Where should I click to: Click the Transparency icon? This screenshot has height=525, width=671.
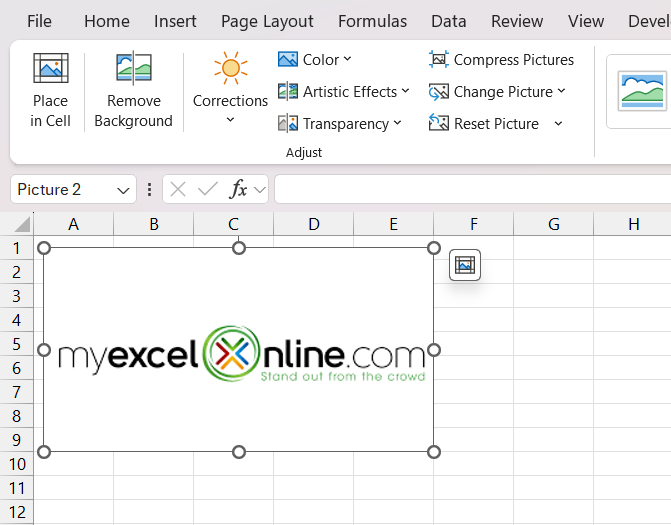(x=288, y=124)
